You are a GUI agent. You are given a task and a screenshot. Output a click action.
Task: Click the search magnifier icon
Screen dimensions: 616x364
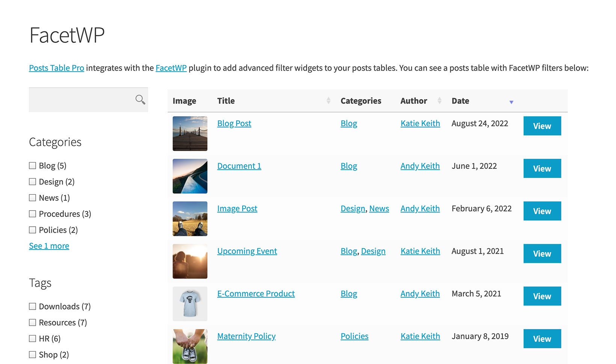point(140,99)
